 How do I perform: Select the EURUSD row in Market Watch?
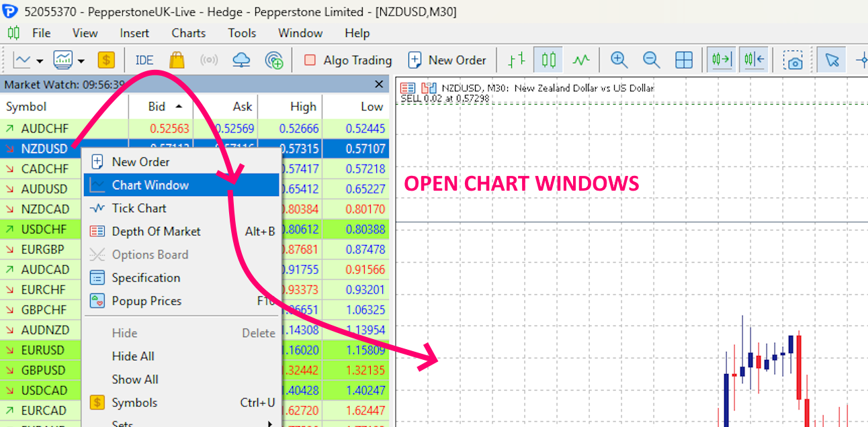43,350
